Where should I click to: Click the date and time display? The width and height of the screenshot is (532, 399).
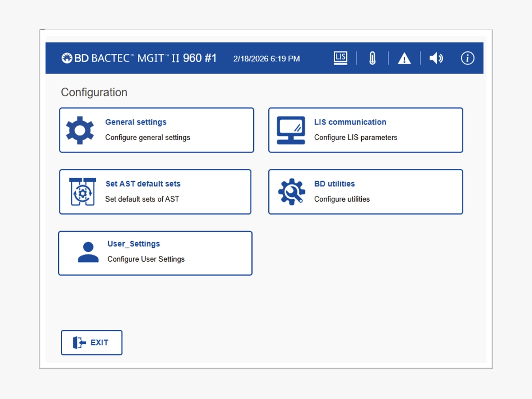[266, 59]
